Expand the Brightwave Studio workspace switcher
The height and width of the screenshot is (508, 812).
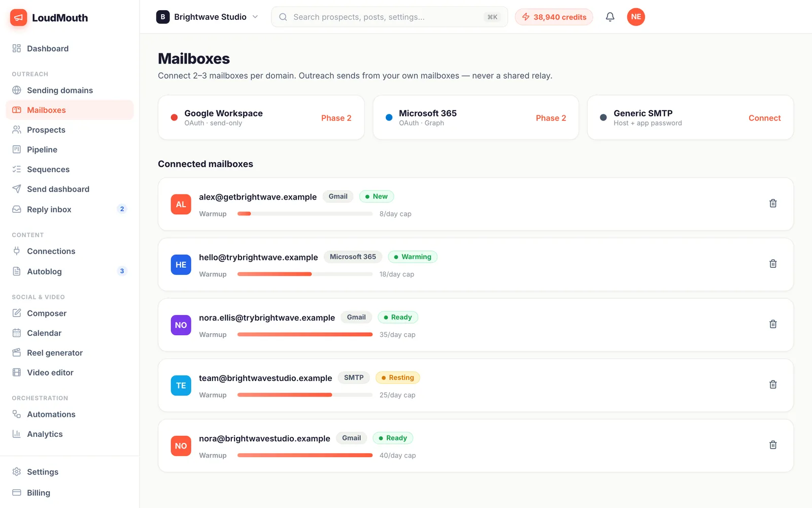pos(207,17)
